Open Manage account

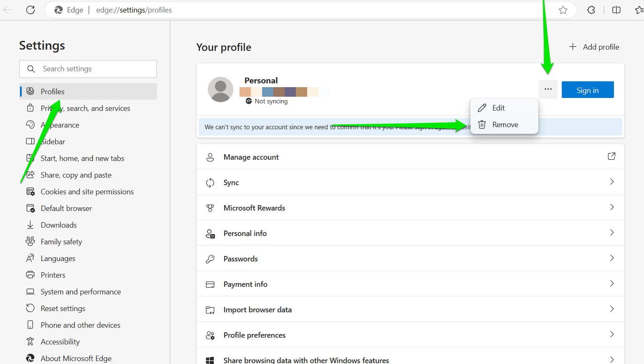click(x=410, y=157)
